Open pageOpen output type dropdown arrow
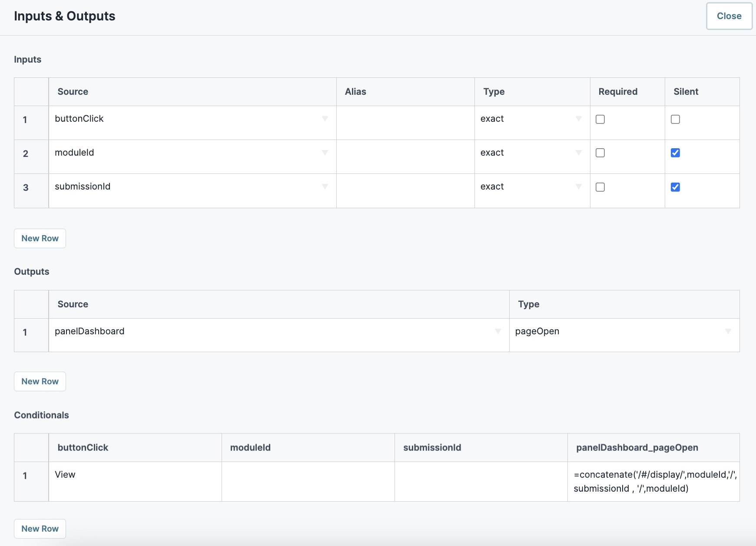Screen dimensions: 756x546 tap(728, 331)
